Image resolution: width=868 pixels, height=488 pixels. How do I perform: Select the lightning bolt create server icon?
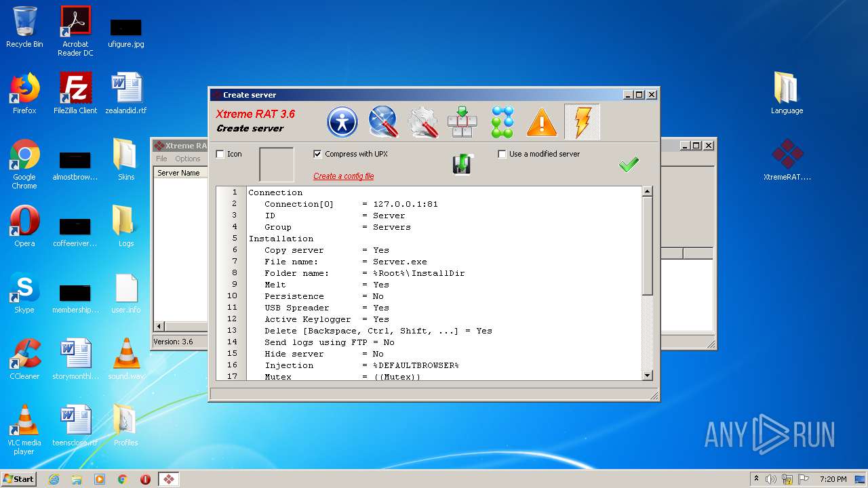tap(582, 122)
